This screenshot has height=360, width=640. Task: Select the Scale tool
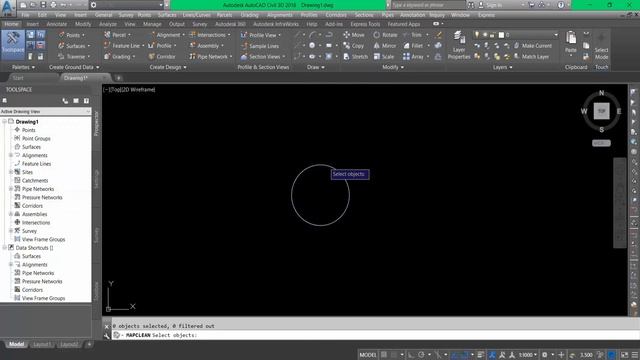(x=384, y=57)
